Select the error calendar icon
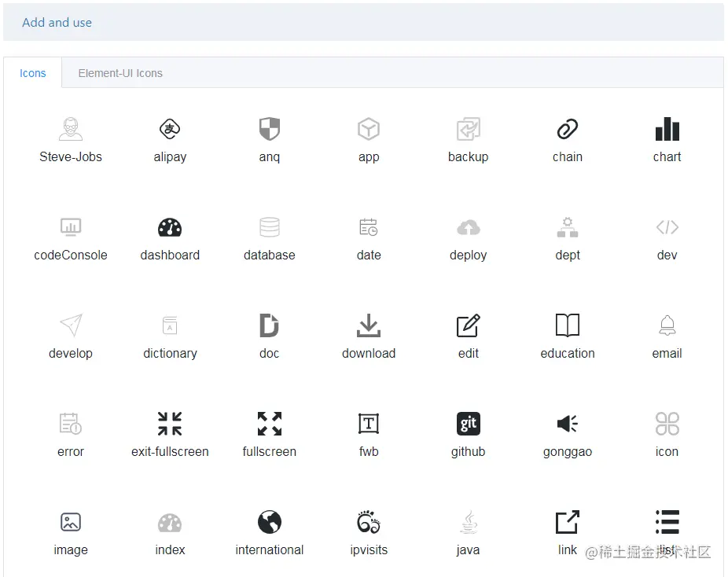 (71, 424)
